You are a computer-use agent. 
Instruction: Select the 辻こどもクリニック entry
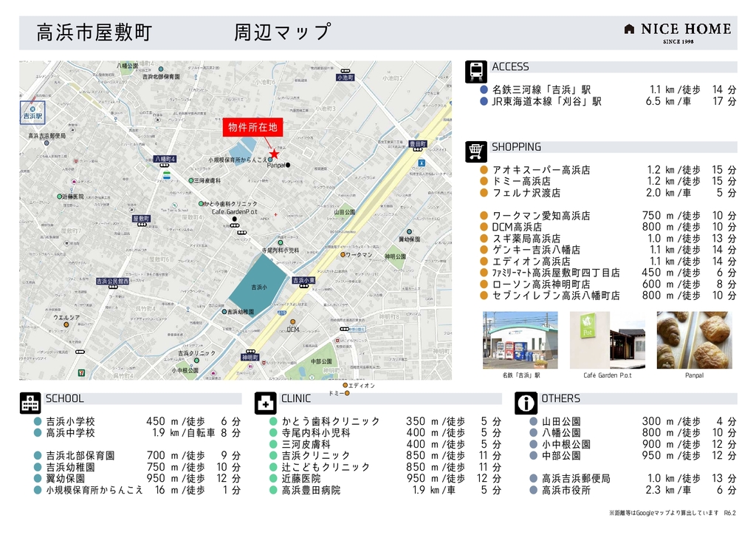tap(385, 467)
